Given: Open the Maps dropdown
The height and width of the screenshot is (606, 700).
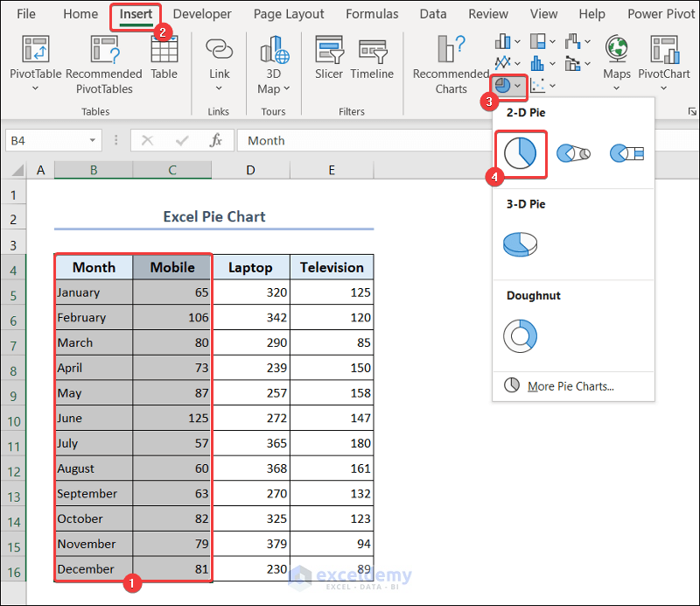Looking at the screenshot, I should [x=616, y=88].
